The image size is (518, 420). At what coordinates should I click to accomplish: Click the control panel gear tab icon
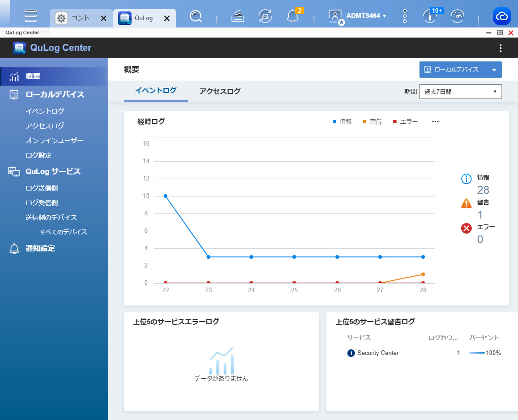coord(61,18)
